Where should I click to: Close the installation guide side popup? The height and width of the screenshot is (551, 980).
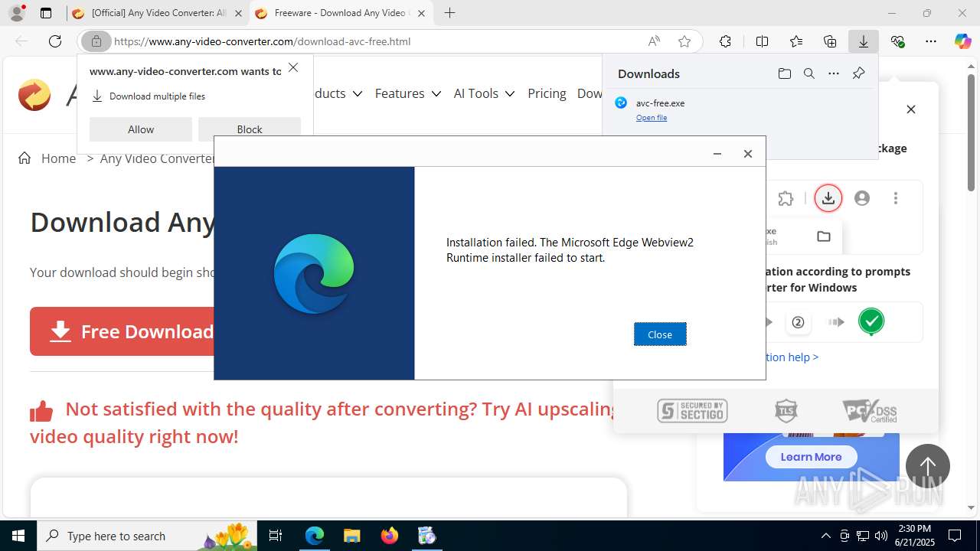coord(911,109)
